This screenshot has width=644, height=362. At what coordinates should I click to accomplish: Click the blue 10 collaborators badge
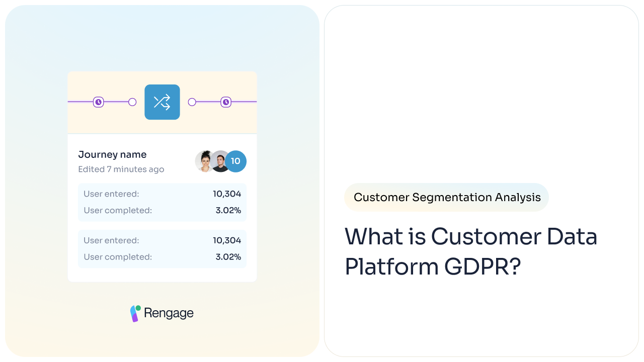tap(235, 161)
